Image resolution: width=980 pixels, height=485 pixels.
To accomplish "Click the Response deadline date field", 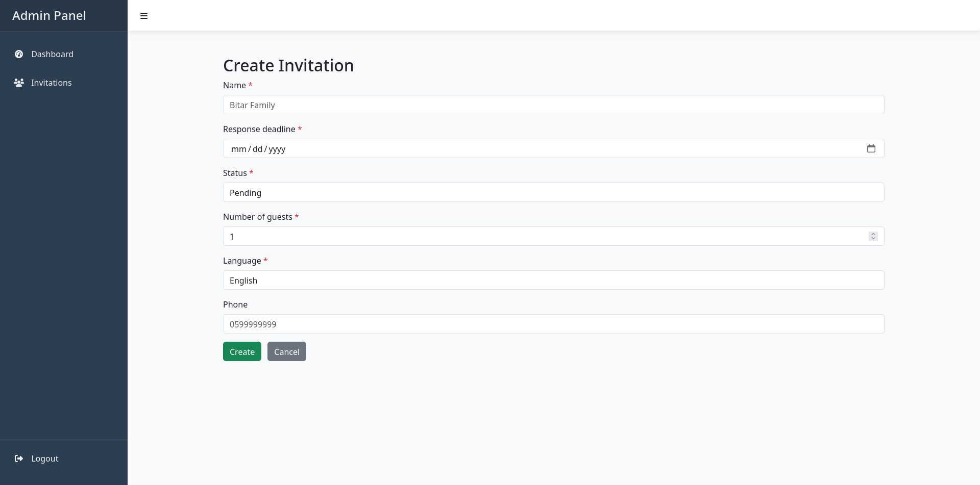I will (510, 148).
